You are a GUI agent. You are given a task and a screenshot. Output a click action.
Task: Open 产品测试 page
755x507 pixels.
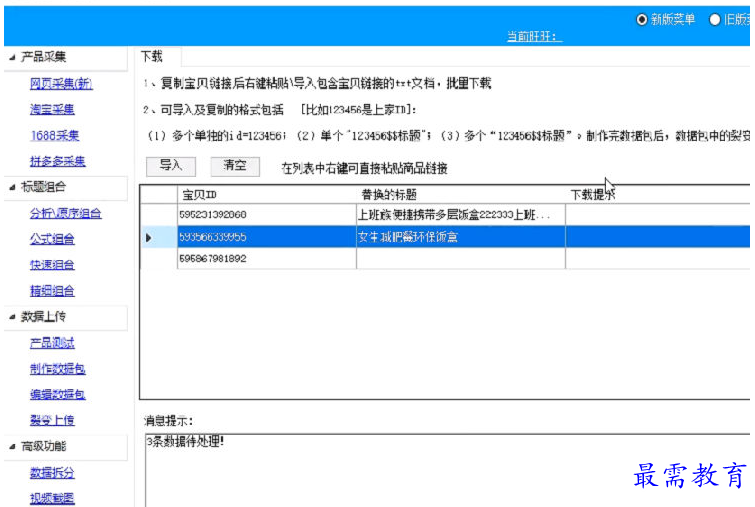pyautogui.click(x=52, y=343)
